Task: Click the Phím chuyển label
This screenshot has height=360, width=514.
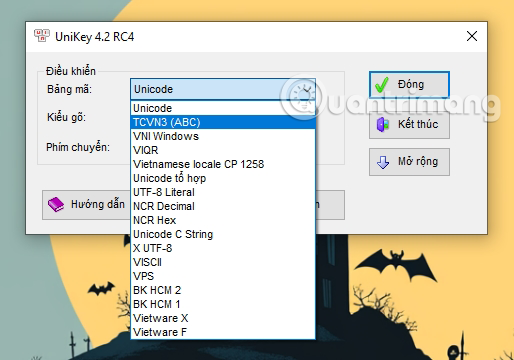Action: (78, 147)
